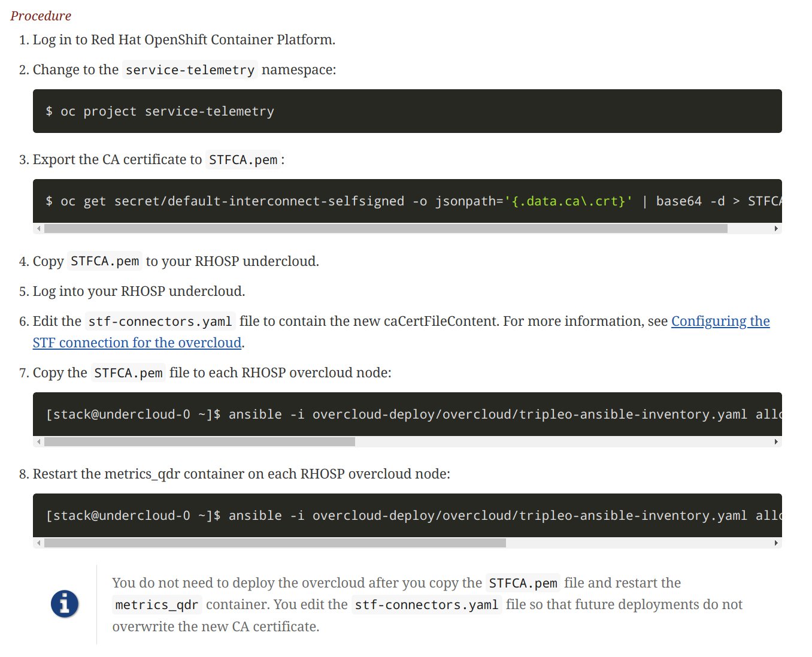
Task: Click 'STFCA.pem' inline code in step 4
Action: pyautogui.click(x=105, y=262)
